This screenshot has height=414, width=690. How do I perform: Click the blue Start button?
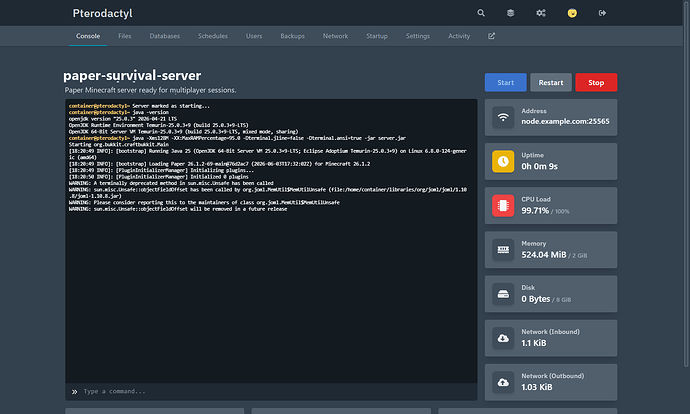[x=506, y=82]
